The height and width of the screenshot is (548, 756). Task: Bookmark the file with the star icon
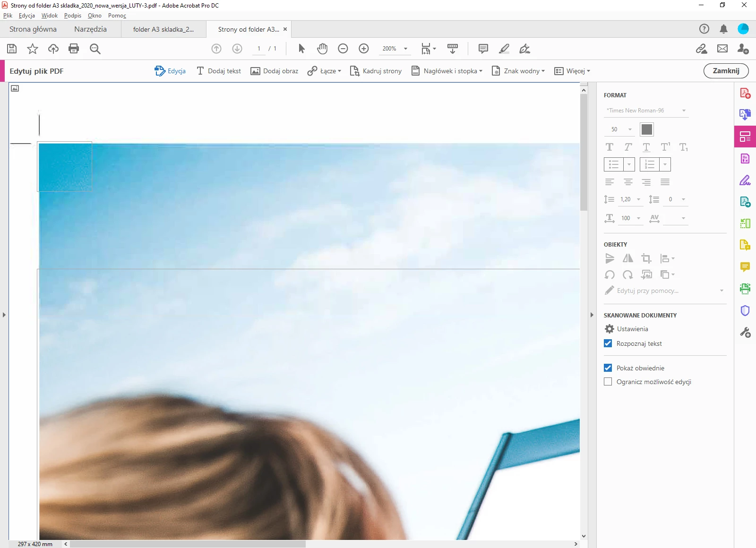pos(33,49)
